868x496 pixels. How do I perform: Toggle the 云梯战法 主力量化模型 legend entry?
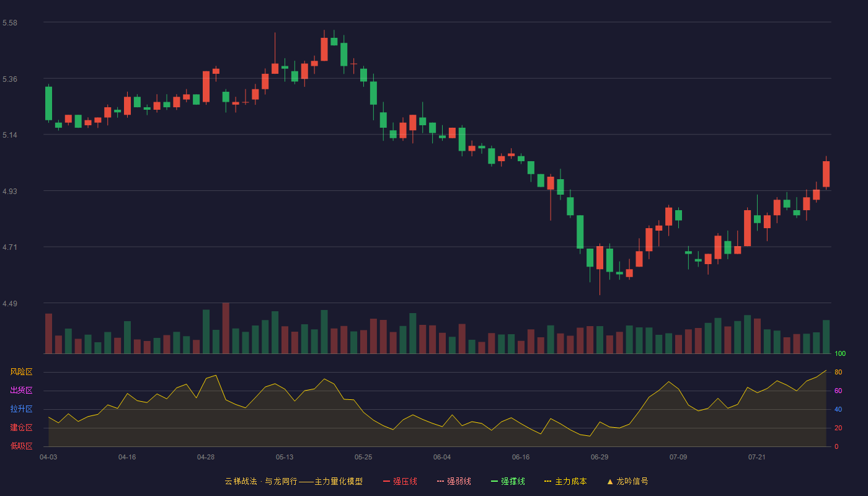click(293, 481)
